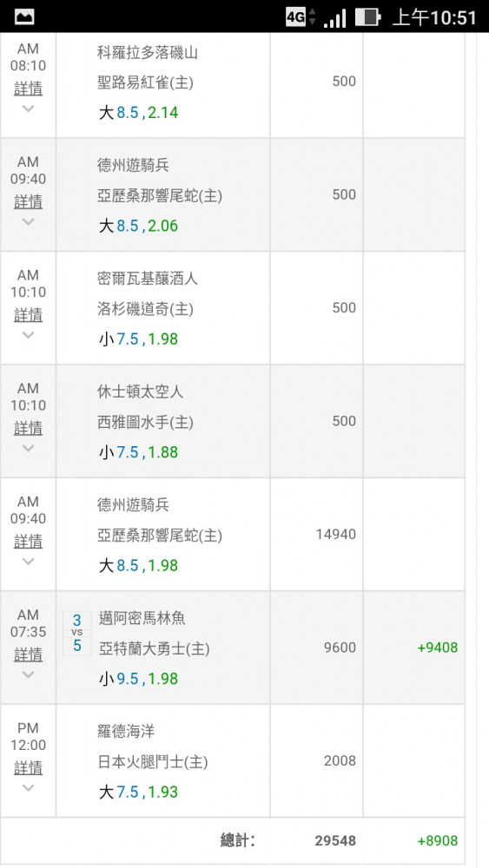489x868 pixels.
Task: Expand chevron under AM 08:10 row
Action: pos(29,108)
